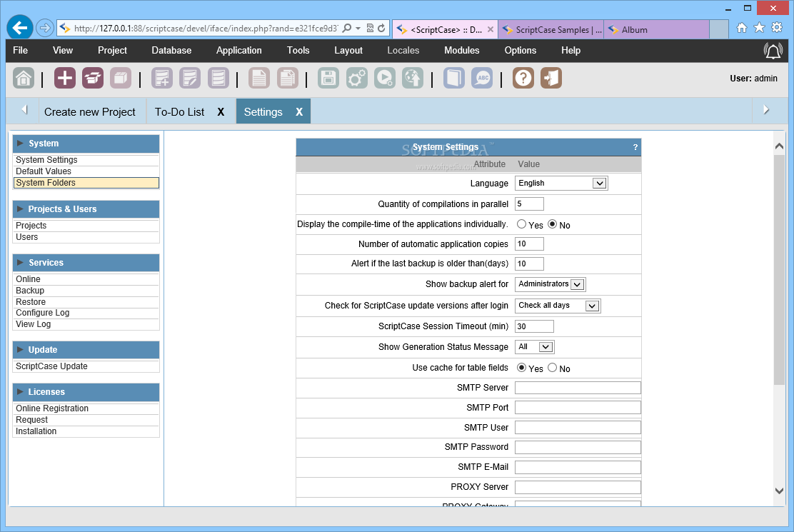
Task: Click the scrollbar down arrow
Action: click(779, 491)
